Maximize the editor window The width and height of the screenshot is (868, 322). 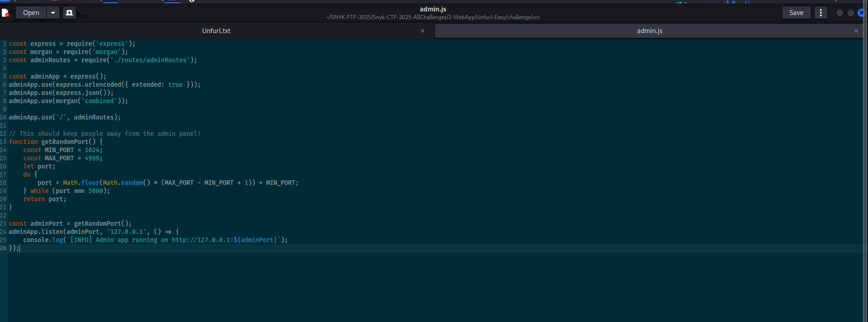[x=850, y=13]
